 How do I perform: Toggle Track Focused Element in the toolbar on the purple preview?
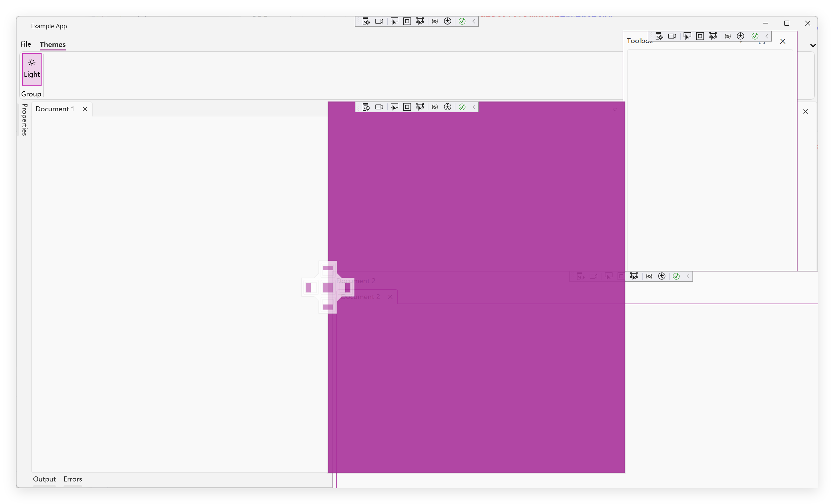(x=420, y=107)
